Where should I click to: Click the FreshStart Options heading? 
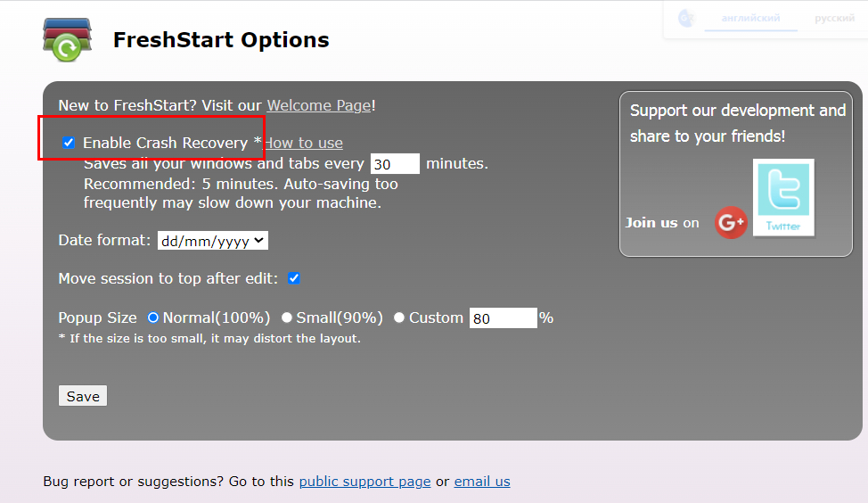(221, 40)
